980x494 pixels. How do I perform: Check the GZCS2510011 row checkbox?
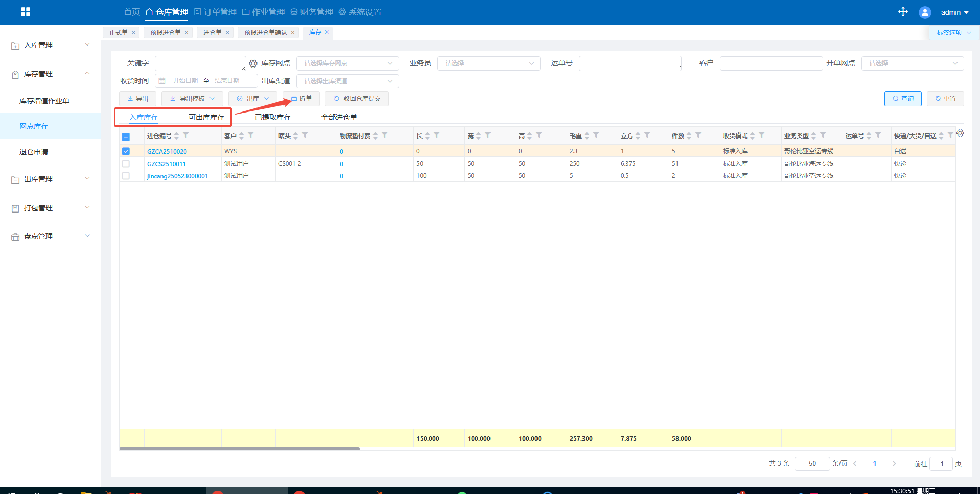[126, 164]
